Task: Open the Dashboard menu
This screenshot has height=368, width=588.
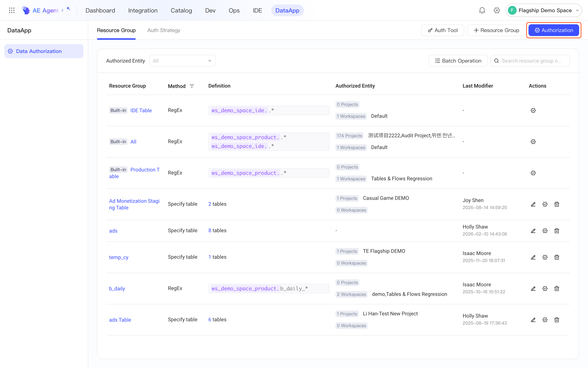Action: pyautogui.click(x=100, y=10)
